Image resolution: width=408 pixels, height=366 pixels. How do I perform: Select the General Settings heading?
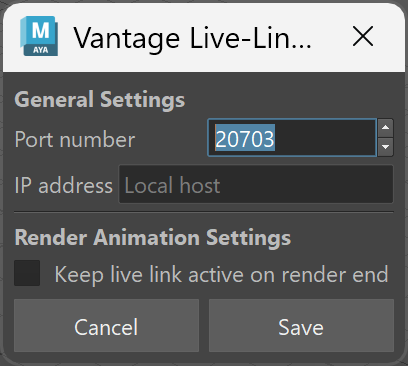point(100,99)
